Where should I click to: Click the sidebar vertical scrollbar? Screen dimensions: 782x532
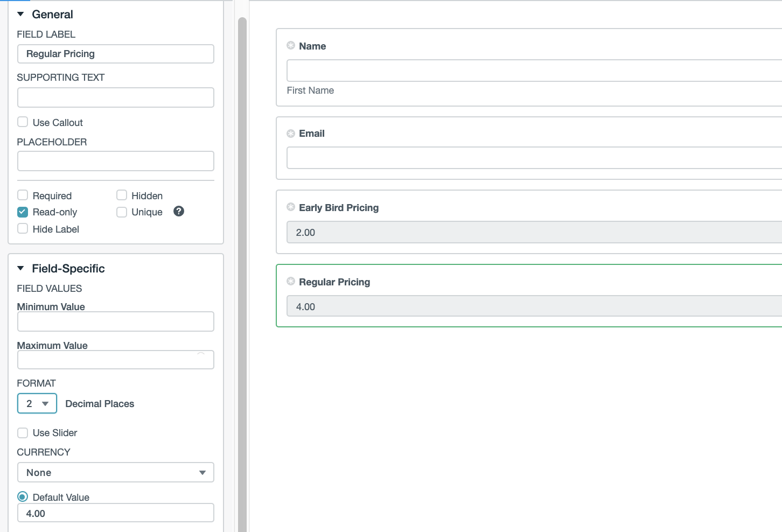coord(242,269)
